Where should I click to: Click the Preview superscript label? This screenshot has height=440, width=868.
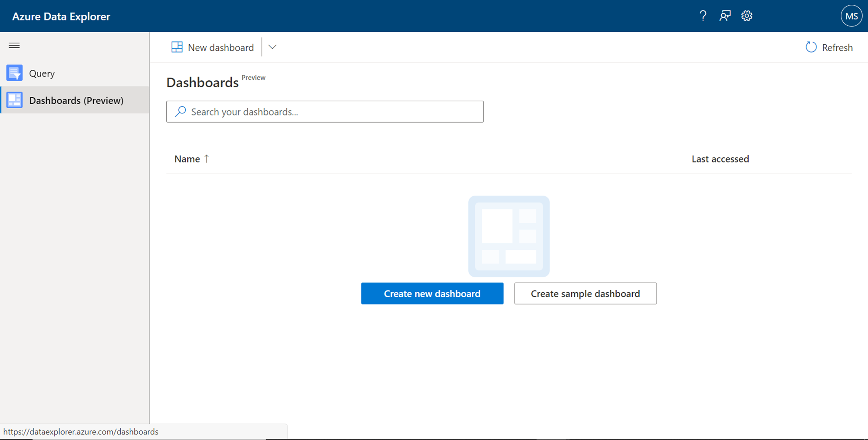(253, 77)
